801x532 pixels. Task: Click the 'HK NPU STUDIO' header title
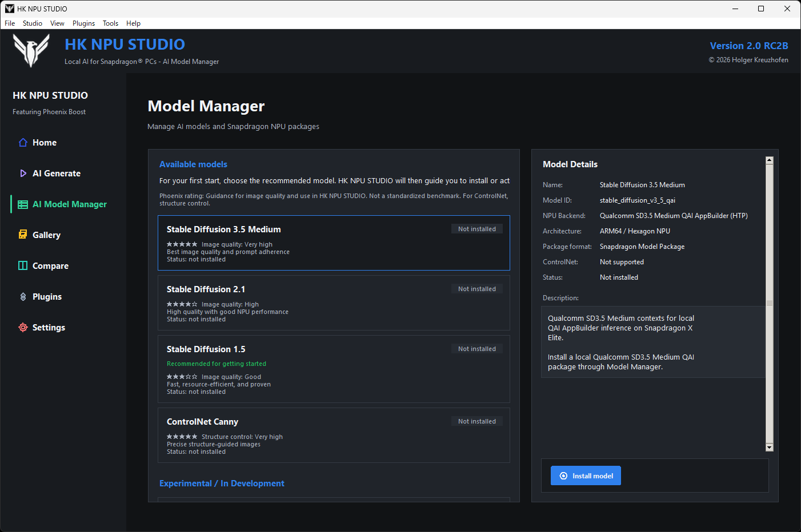click(125, 45)
